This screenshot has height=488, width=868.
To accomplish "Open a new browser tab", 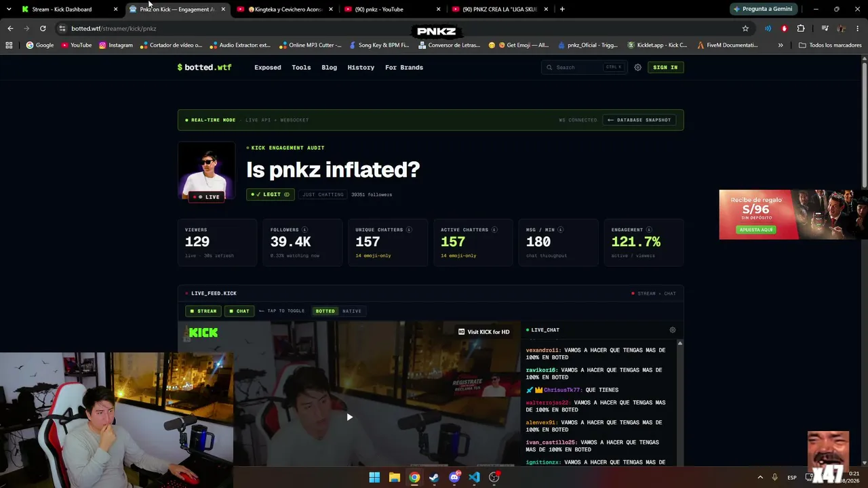I will click(x=562, y=9).
